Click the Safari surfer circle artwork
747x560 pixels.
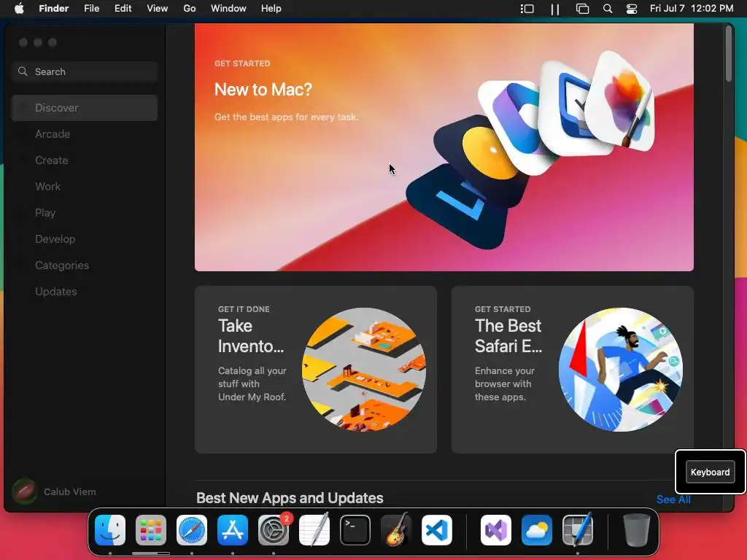point(620,370)
